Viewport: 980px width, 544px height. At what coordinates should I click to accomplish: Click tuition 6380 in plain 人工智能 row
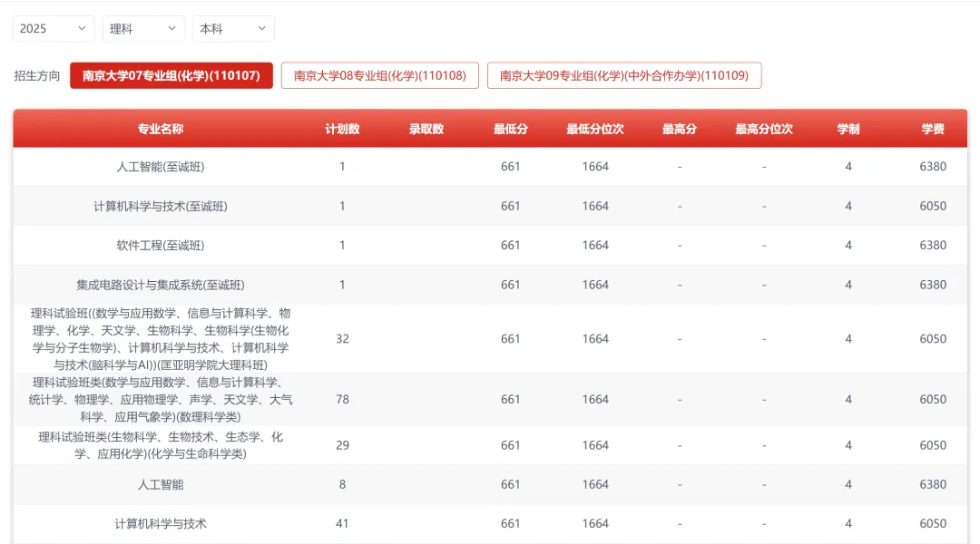tap(933, 485)
